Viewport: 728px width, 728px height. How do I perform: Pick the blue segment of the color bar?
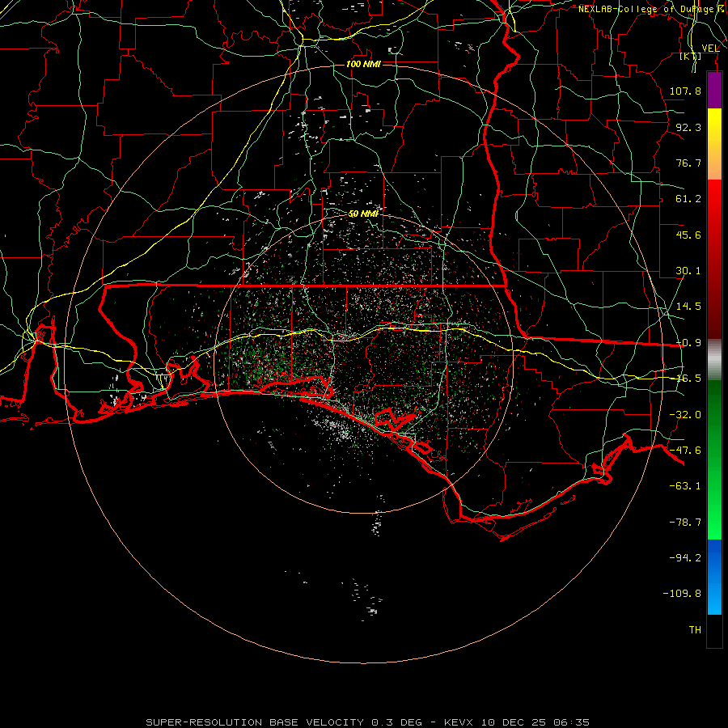714,577
